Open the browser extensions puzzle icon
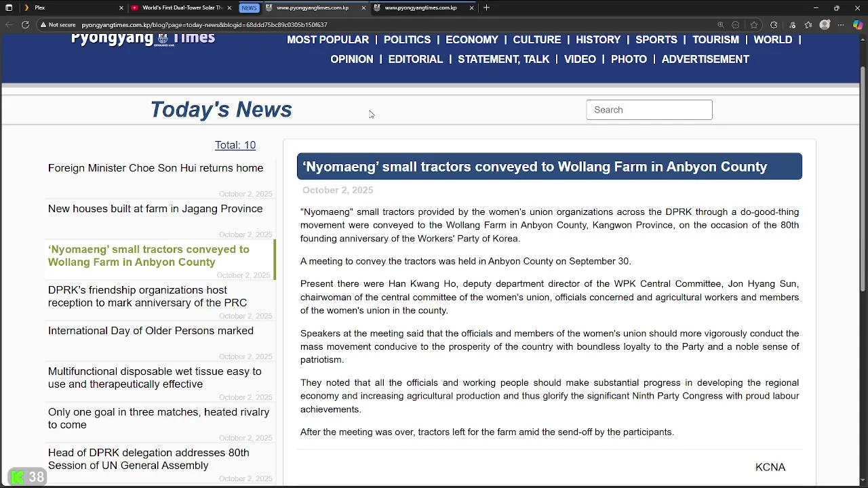Viewport: 868px width, 488px height. [774, 25]
